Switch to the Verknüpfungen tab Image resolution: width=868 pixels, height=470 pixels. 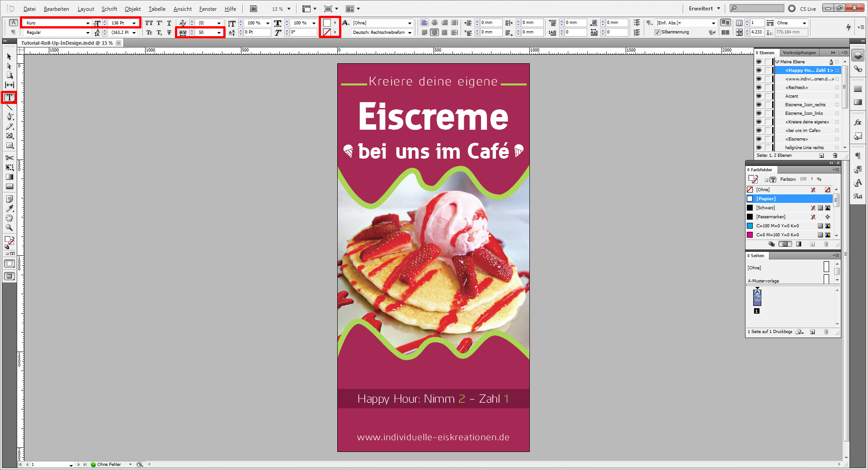click(799, 52)
